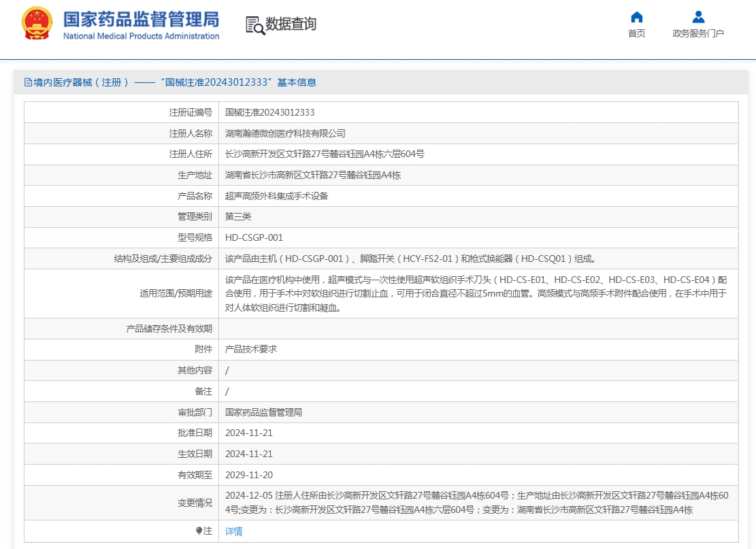Go to 首页 via home icon
The width and height of the screenshot is (756, 549).
coord(636,18)
